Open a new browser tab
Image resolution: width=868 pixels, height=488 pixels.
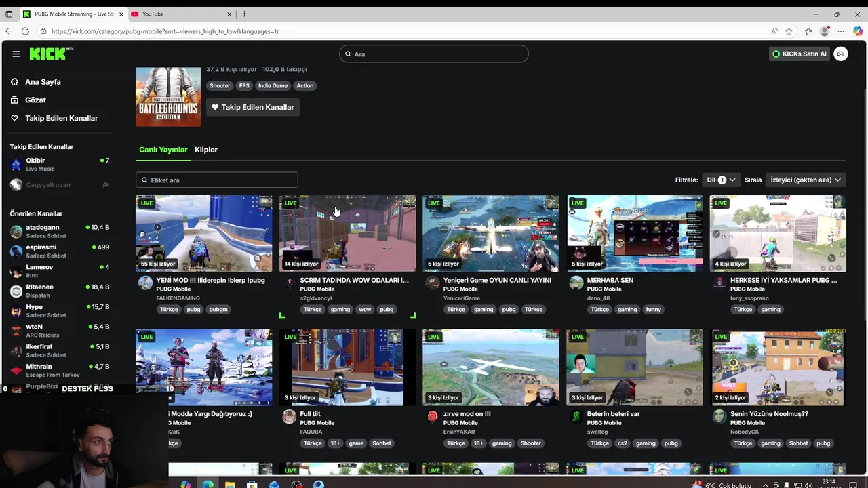click(x=244, y=14)
